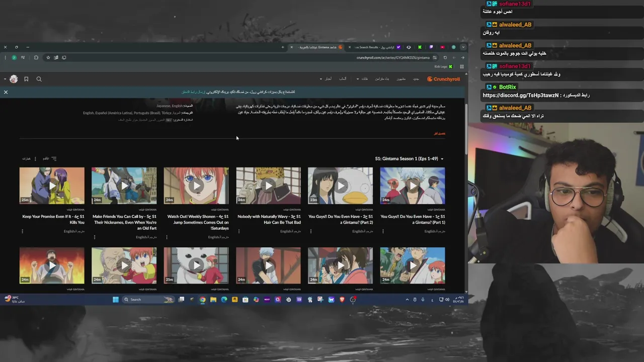Play the Nobody with Naturally Wavy Hair episode
644x362 pixels.
click(x=269, y=186)
